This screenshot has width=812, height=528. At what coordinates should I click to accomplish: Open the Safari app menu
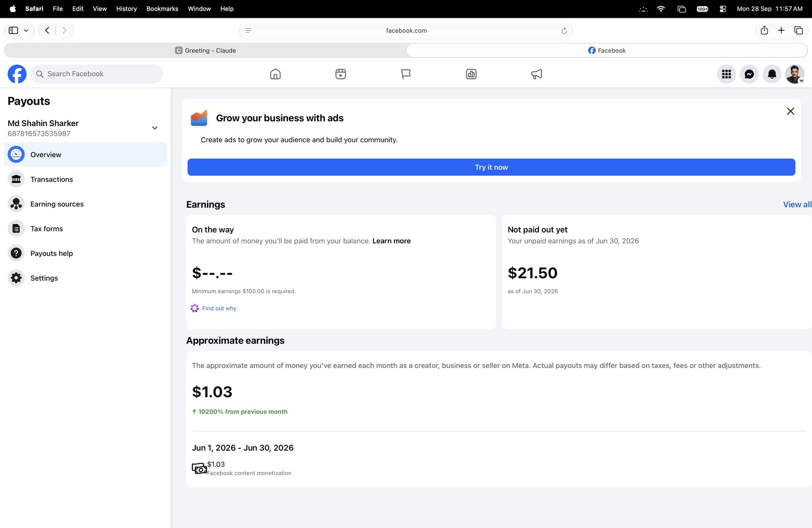pyautogui.click(x=34, y=9)
